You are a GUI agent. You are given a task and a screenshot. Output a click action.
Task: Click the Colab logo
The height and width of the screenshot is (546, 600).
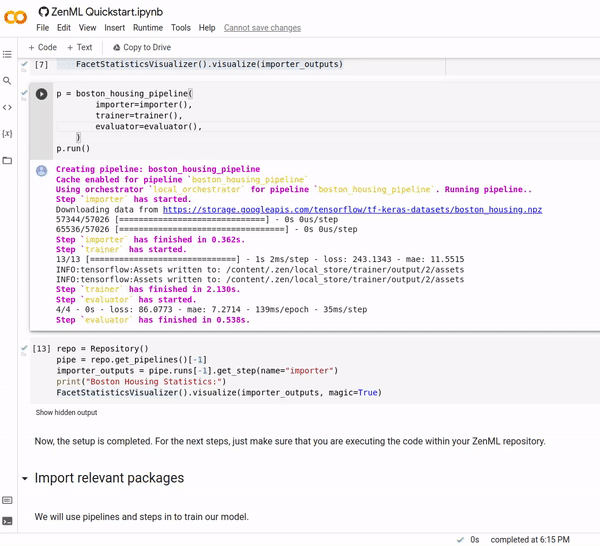15,17
